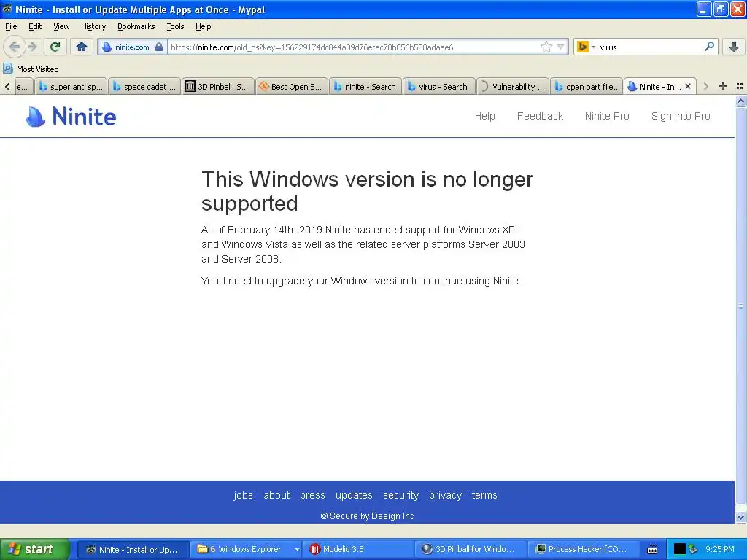Close the Ninite tab

(x=687, y=86)
